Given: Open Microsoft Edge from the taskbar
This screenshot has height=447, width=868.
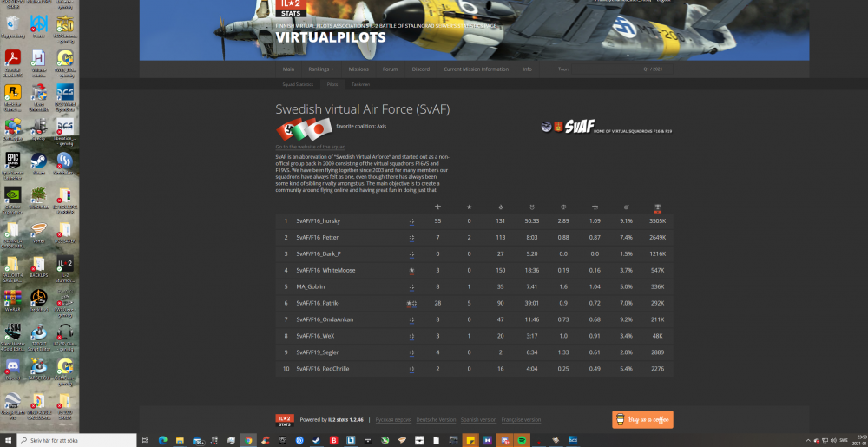Looking at the screenshot, I should [163, 440].
